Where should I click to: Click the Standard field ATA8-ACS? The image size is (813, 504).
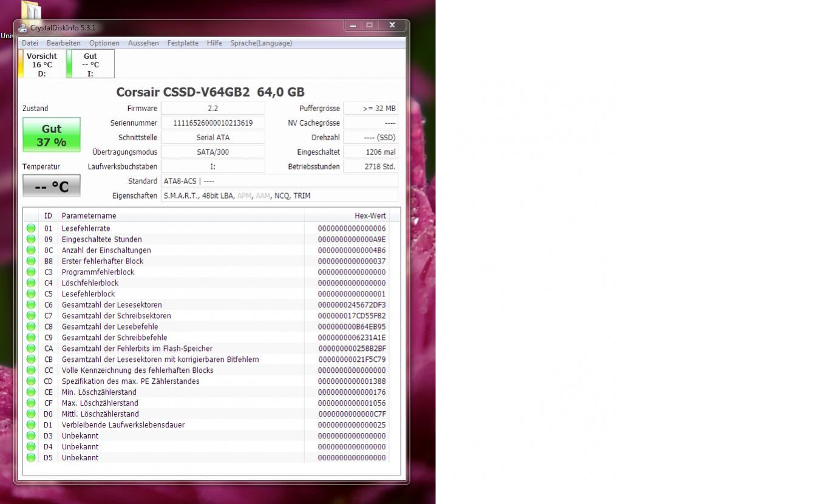click(279, 182)
